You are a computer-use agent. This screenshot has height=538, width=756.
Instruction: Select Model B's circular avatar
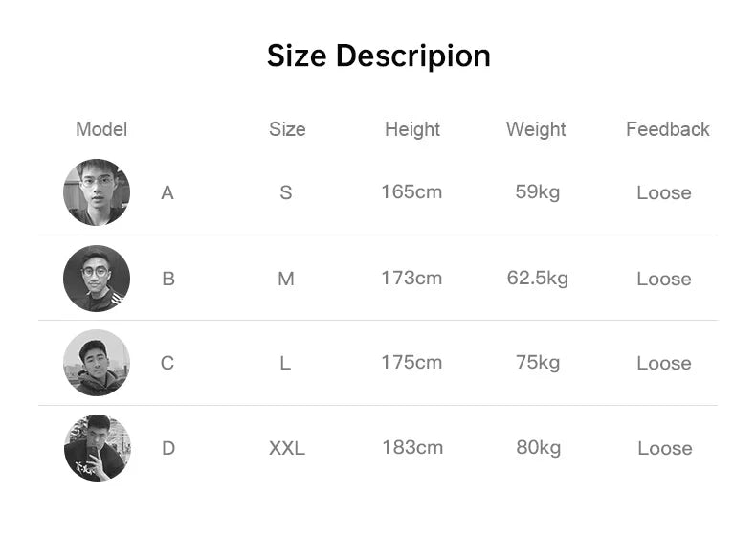[97, 279]
